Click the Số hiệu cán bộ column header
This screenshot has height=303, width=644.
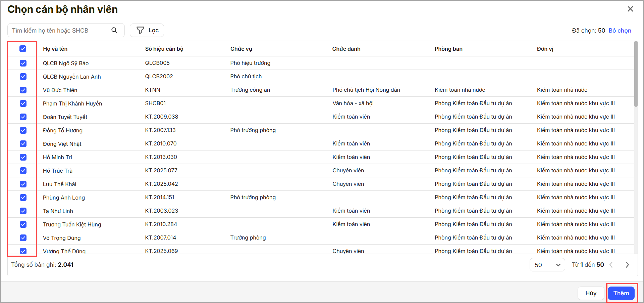[x=164, y=49]
